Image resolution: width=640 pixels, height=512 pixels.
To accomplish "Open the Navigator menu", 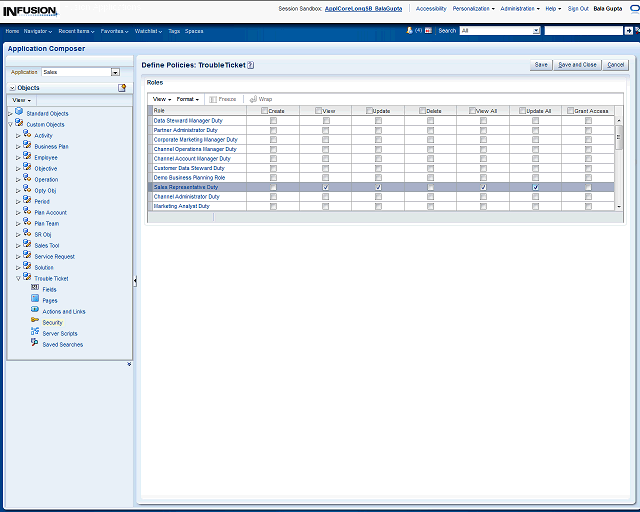I will point(38,31).
